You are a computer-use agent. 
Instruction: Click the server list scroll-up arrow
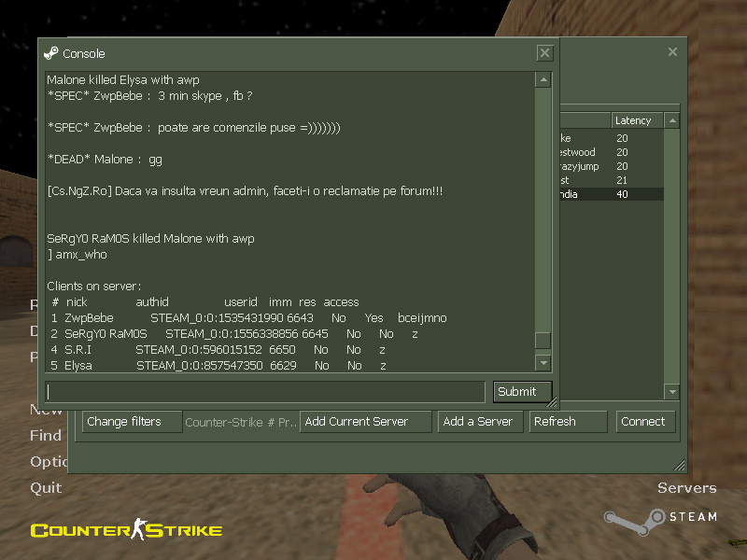pos(670,120)
